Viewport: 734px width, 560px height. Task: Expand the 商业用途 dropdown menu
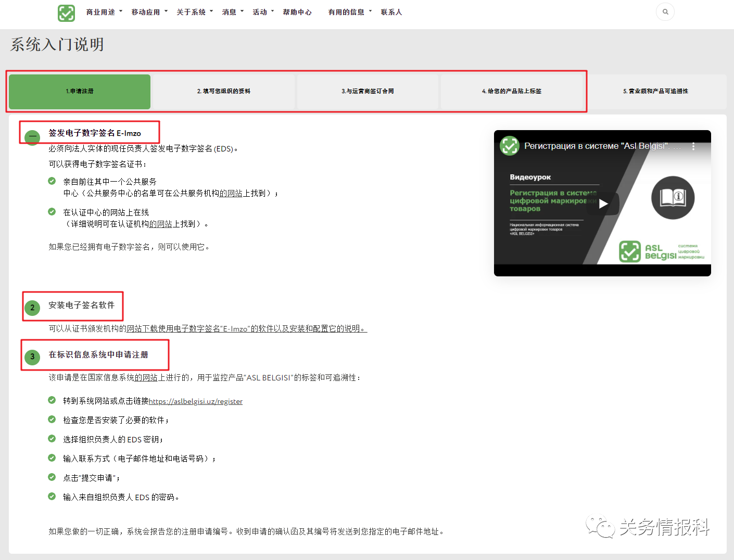coord(104,12)
